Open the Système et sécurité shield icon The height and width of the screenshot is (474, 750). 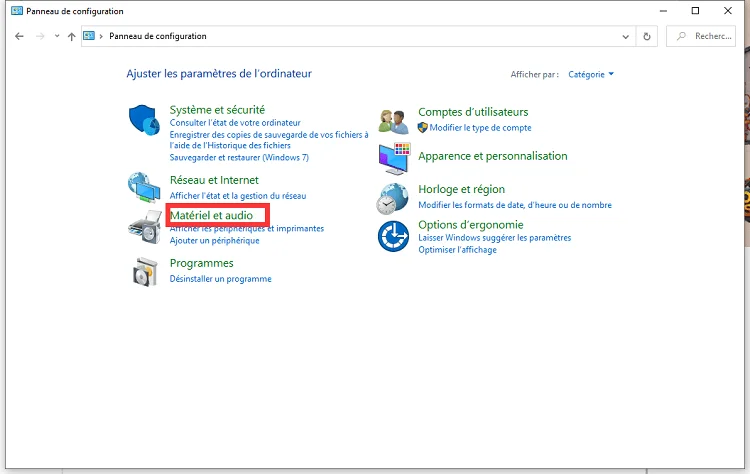tap(144, 120)
